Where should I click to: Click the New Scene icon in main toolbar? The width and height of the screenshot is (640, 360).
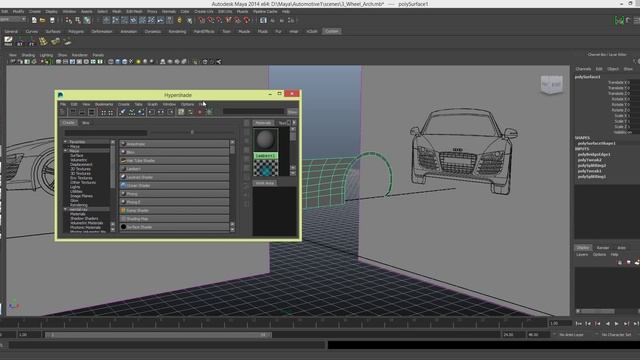[34, 20]
